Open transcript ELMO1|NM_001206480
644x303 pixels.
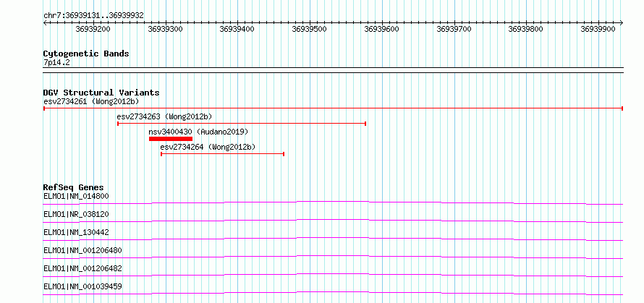click(82, 250)
